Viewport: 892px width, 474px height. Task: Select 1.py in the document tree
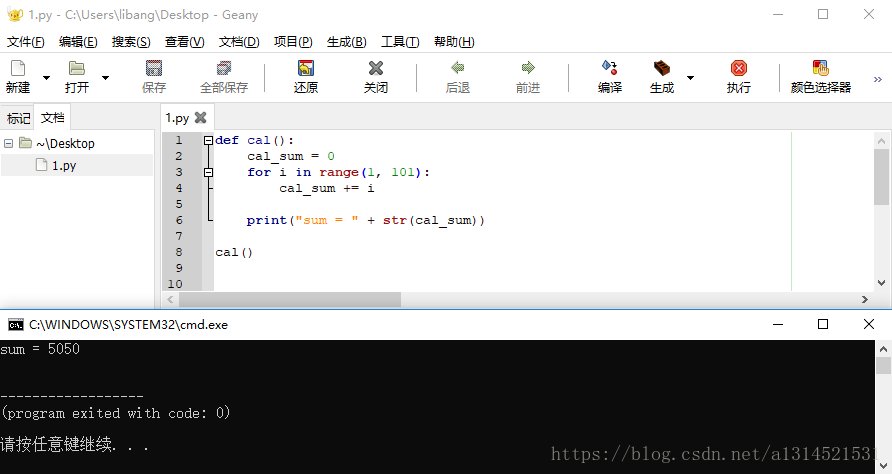[x=64, y=165]
